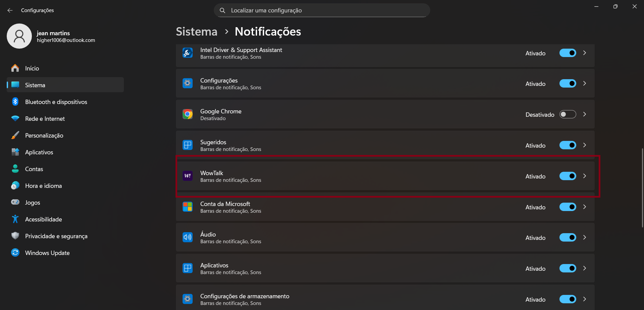Click the Conta da Microsoft logo icon
This screenshot has width=644, height=310.
[x=187, y=207]
